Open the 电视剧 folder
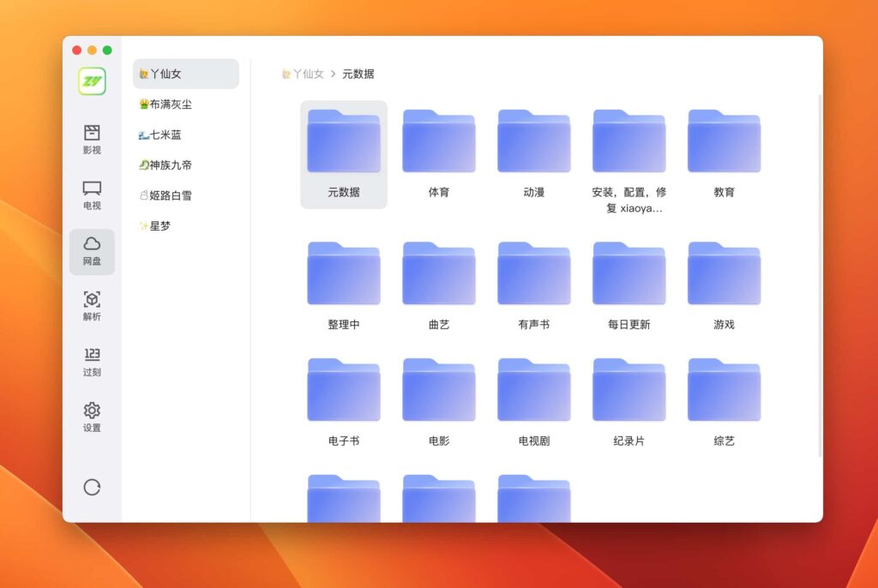The height and width of the screenshot is (588, 878). point(533,390)
